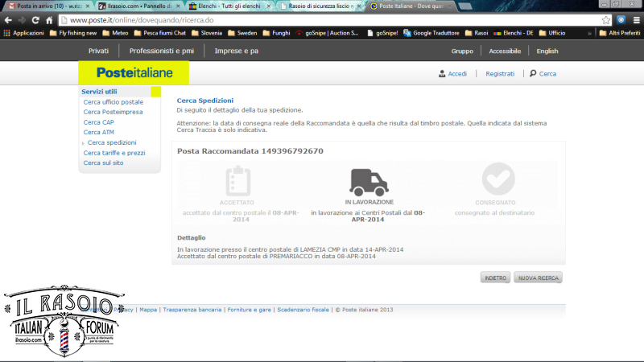Open the Gruppo menu link
644x362 pixels.
point(462,51)
